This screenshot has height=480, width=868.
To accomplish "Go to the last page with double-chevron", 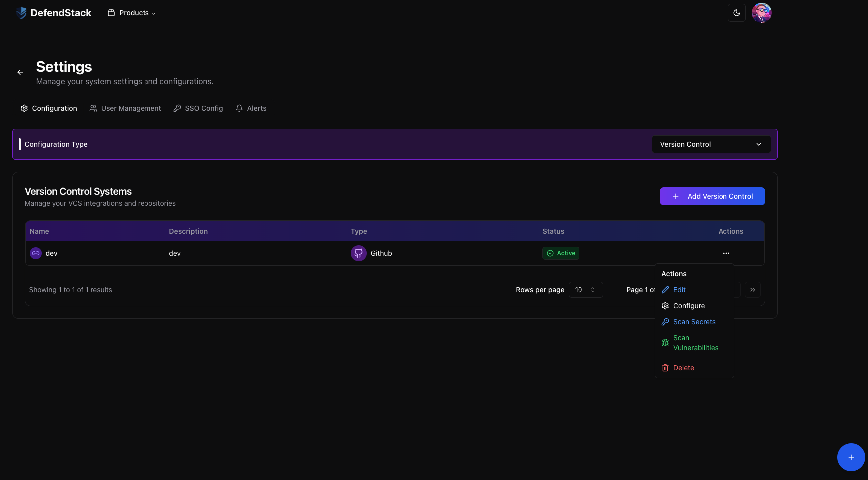I will [752, 289].
